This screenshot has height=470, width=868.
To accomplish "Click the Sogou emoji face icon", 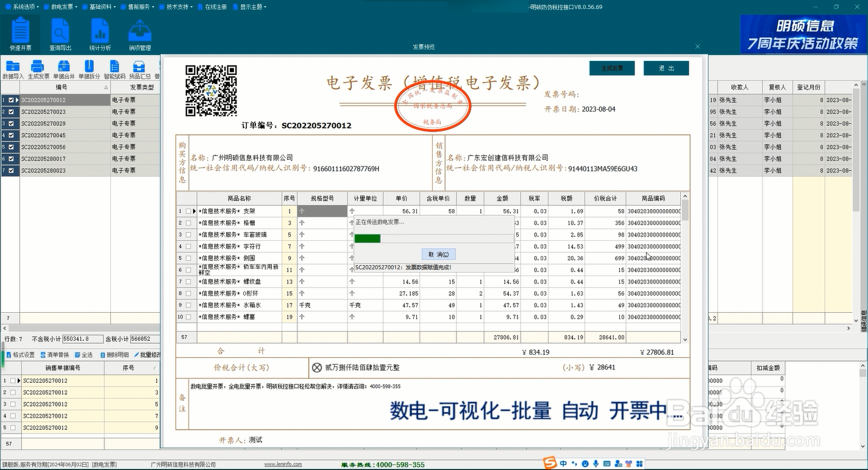I will [585, 464].
